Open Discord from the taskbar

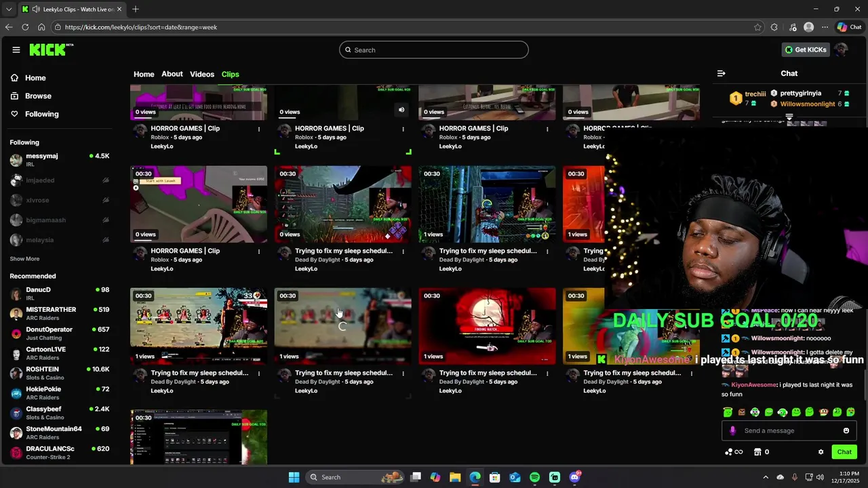pyautogui.click(x=574, y=477)
